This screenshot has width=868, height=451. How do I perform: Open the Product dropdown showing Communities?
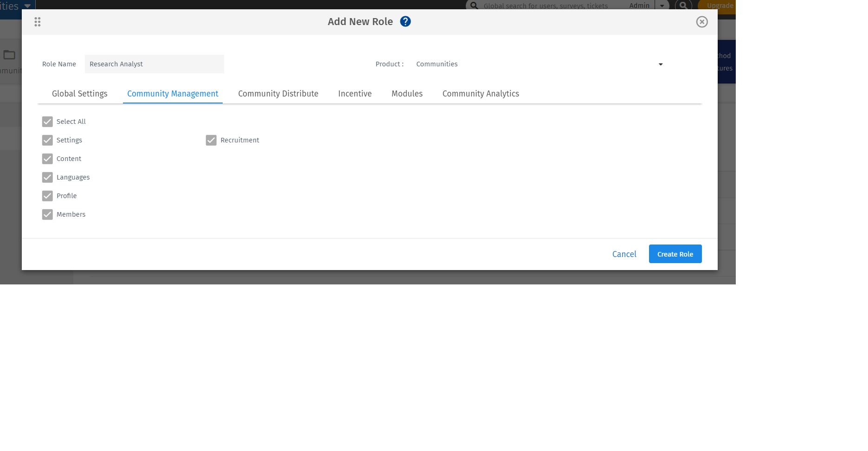pyautogui.click(x=539, y=64)
